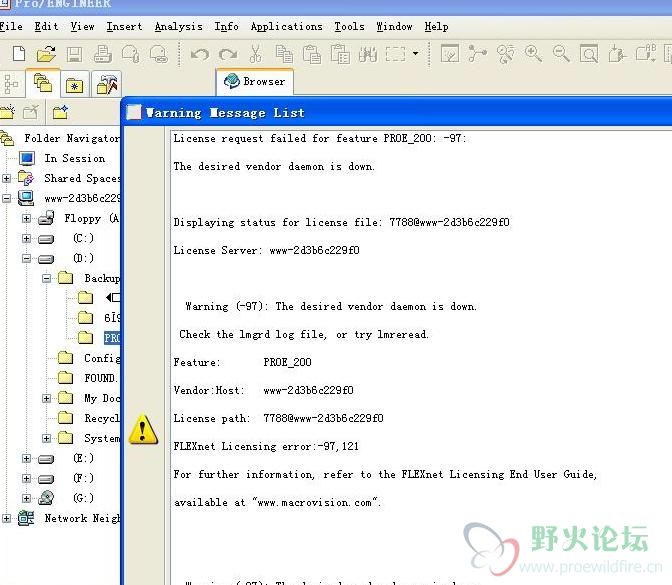Open the Tools menu

pos(349,27)
